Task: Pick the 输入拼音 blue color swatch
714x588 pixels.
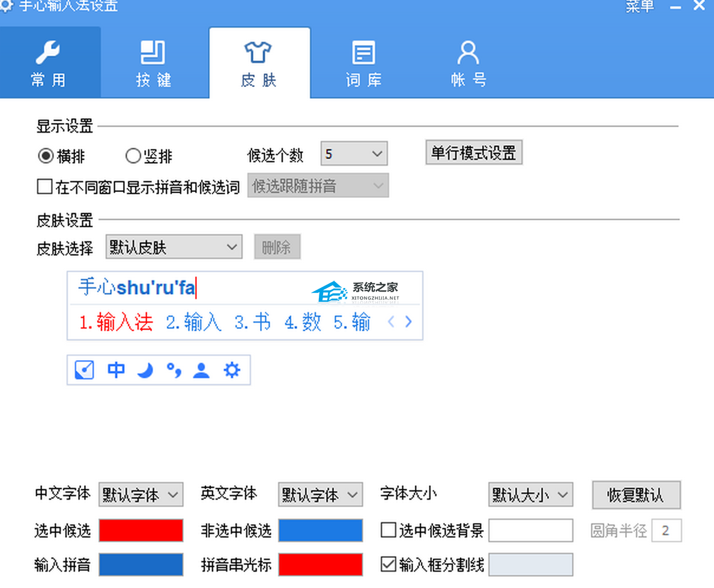Action: (141, 565)
